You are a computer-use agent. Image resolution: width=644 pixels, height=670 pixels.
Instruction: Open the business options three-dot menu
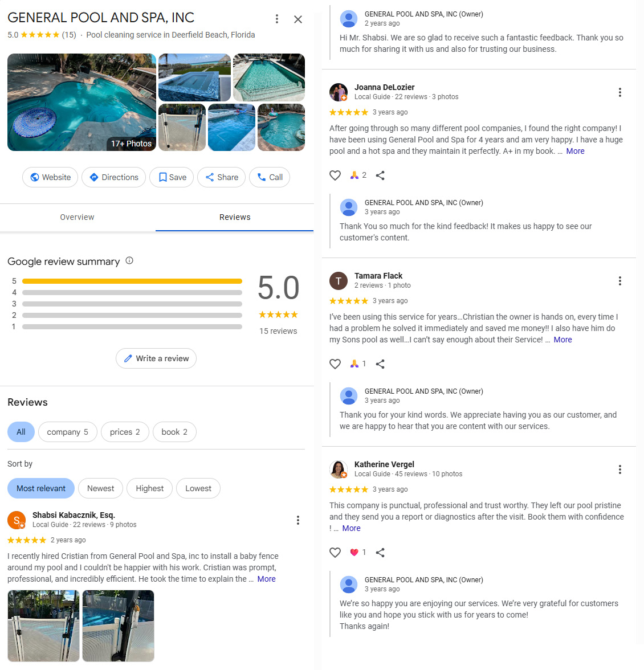pos(277,19)
